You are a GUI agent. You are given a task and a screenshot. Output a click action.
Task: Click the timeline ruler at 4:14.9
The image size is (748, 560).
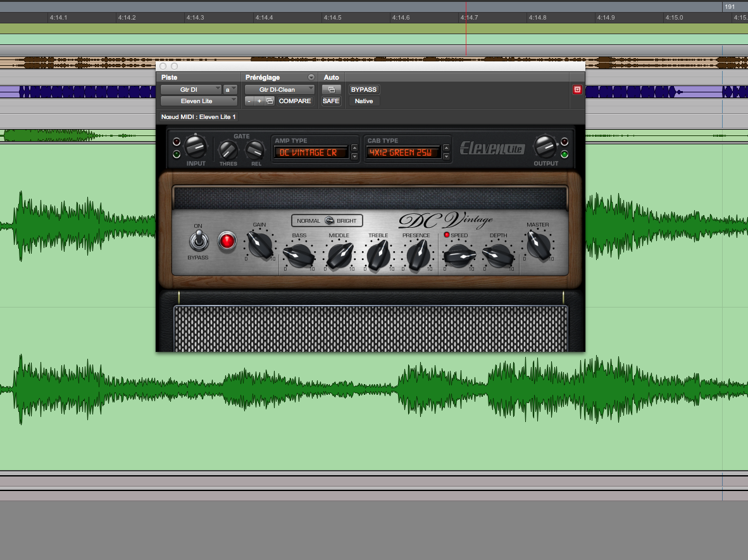(x=606, y=18)
